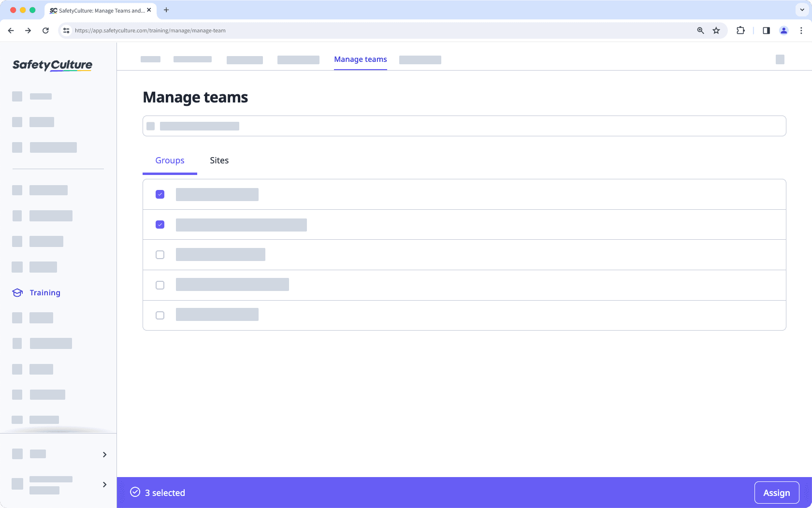Expand the bottom sidebar section chevron

coord(104,484)
